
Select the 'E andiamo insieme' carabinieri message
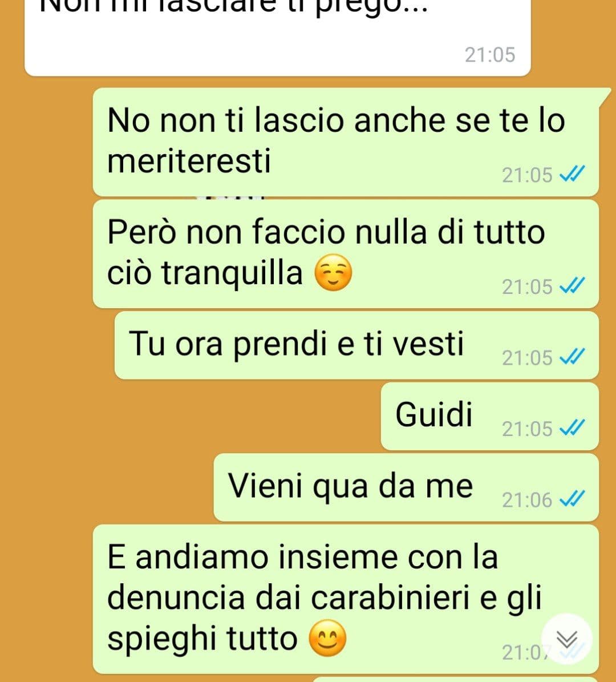point(346,599)
